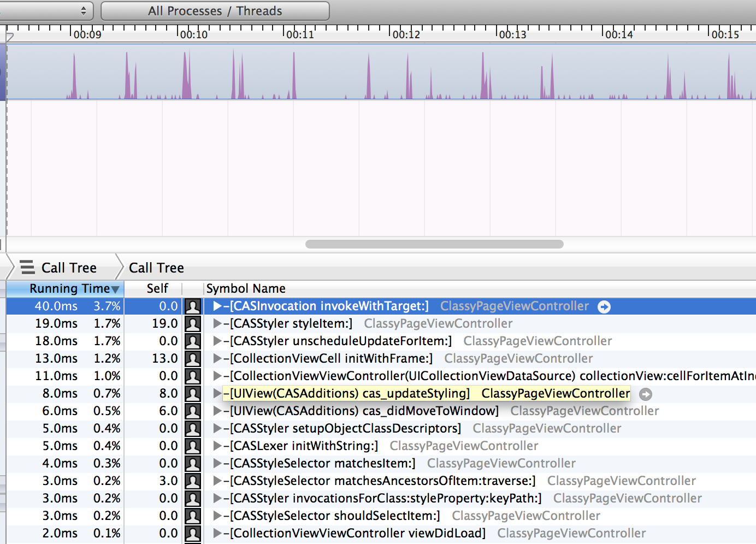Click user icon in setupObjectClassDescriptors row
Image resolution: width=756 pixels, height=544 pixels.
(193, 429)
